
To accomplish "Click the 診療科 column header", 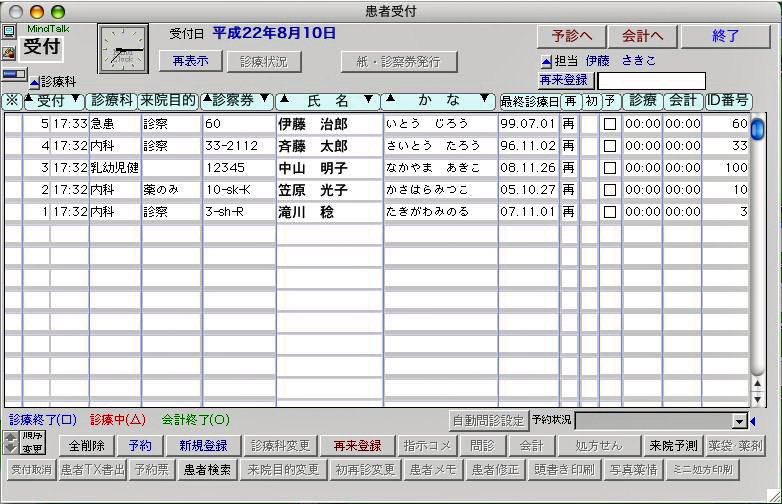I will point(112,101).
